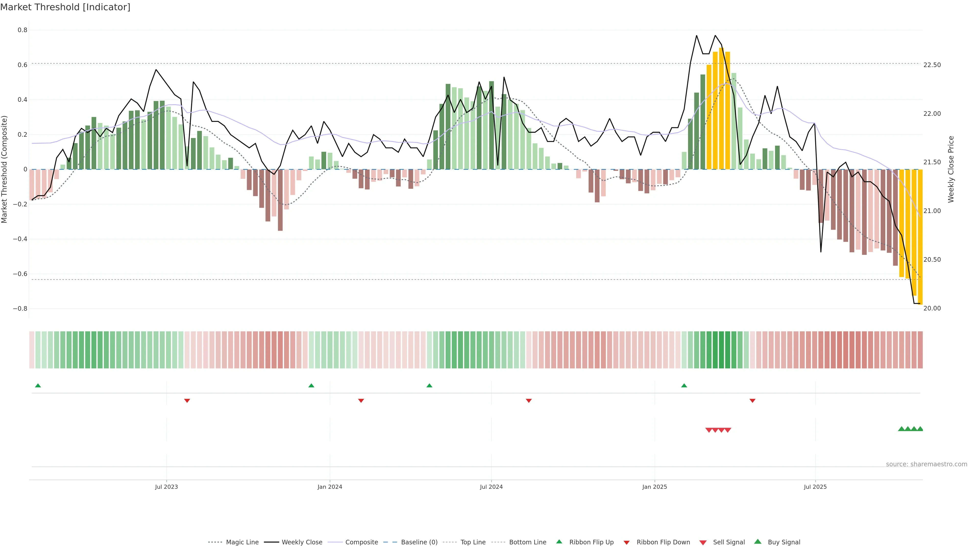980x551 pixels.
Task: Click the Sell Signal legend marker
Action: coord(703,543)
